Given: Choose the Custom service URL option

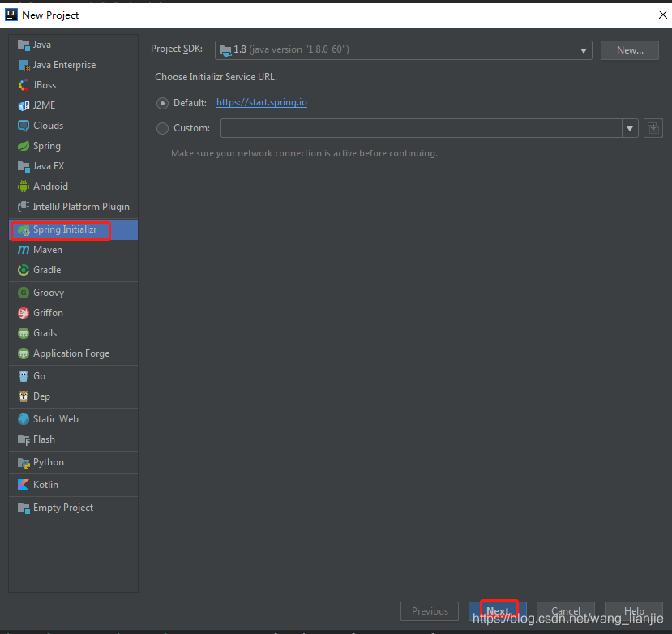Looking at the screenshot, I should pos(162,127).
